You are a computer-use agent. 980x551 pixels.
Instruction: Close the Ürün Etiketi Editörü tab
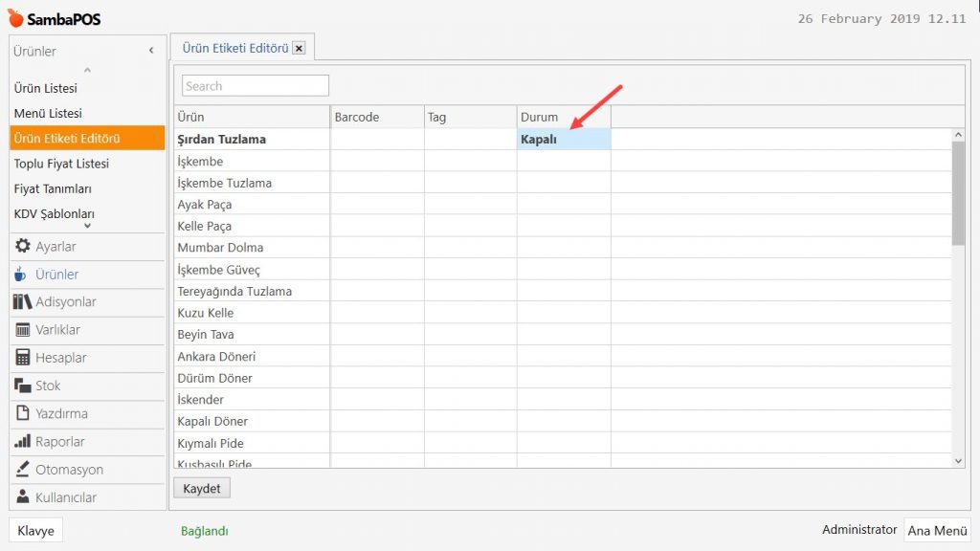(x=299, y=48)
